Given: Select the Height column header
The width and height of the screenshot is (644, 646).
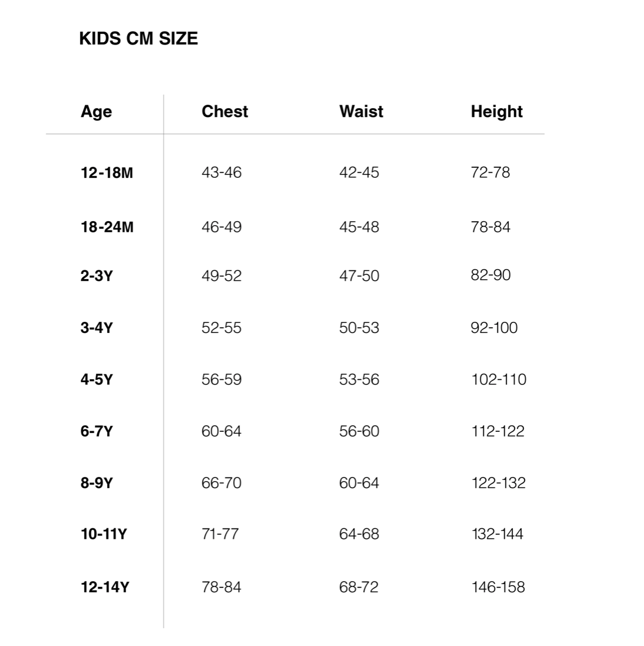Looking at the screenshot, I should click(x=497, y=112).
